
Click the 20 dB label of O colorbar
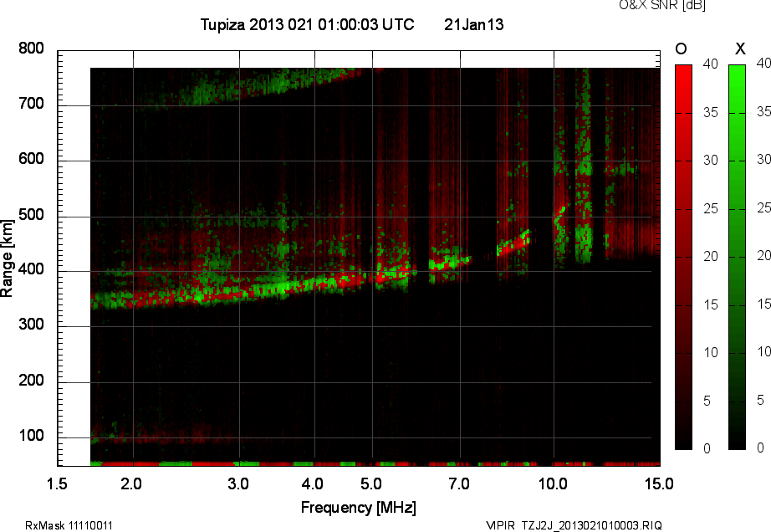(711, 256)
